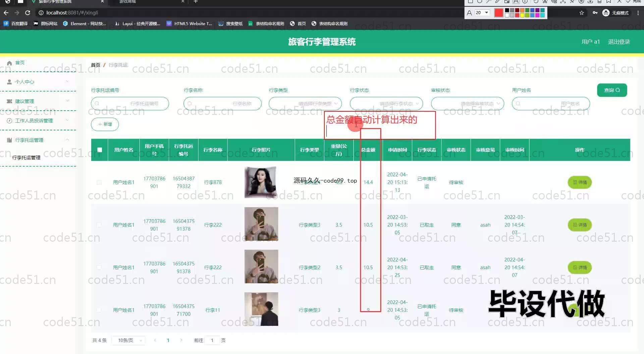Open the 搜索壁纸 bookmark
Image resolution: width=644 pixels, height=354 pixels.
tap(230, 23)
